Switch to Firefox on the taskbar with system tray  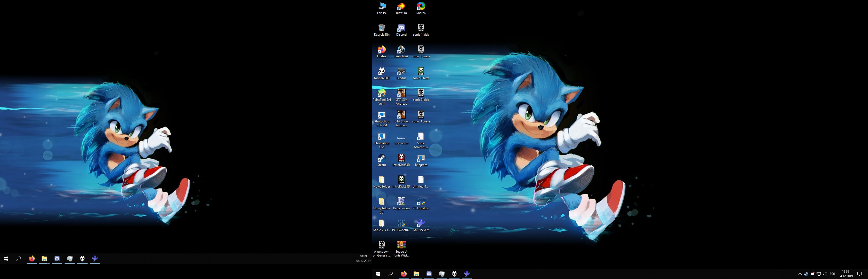click(404, 274)
